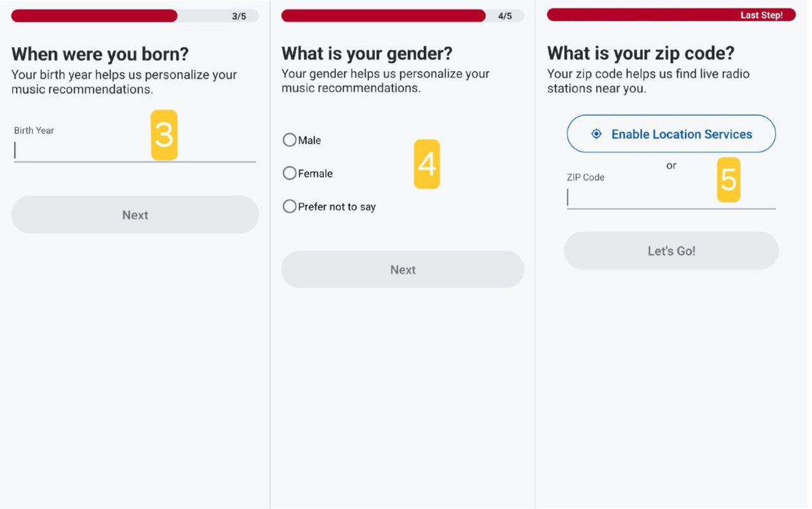Click the Birth Year field label
812x509 pixels.
point(34,130)
